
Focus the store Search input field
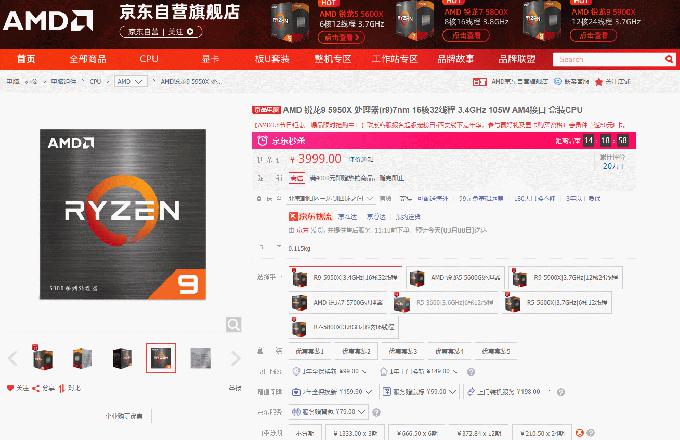[607, 59]
